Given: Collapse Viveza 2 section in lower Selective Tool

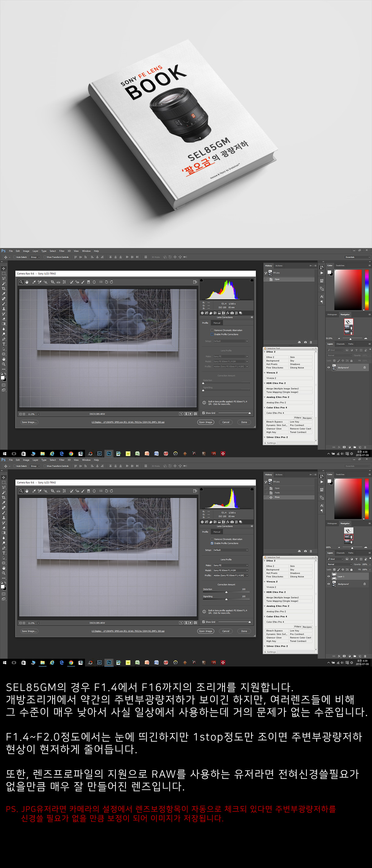Looking at the screenshot, I should click(x=264, y=582).
